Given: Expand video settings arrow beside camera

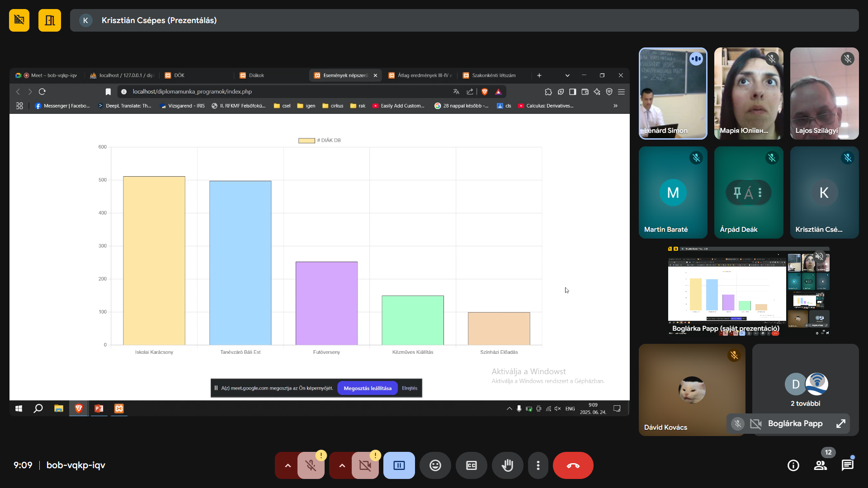Looking at the screenshot, I should tap(342, 465).
